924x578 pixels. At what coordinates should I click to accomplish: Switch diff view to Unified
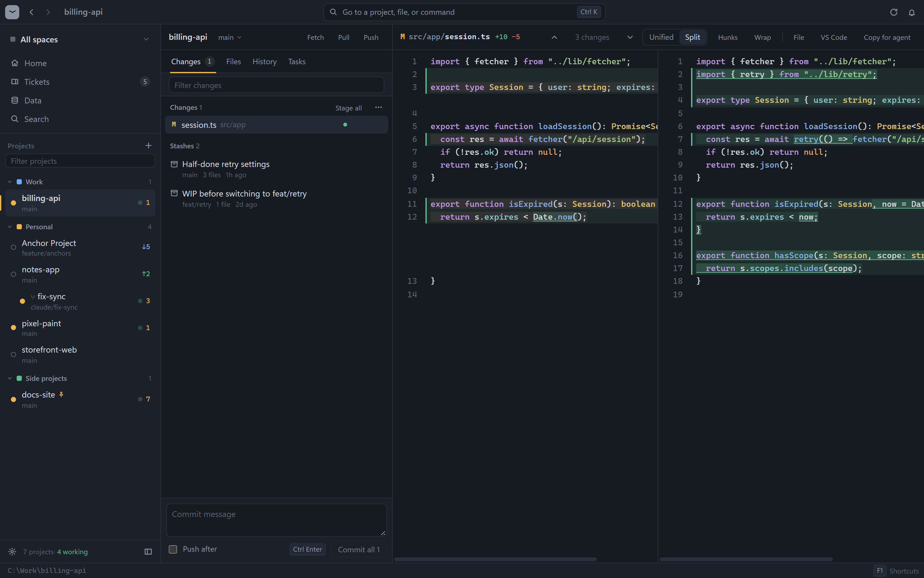[x=661, y=37]
